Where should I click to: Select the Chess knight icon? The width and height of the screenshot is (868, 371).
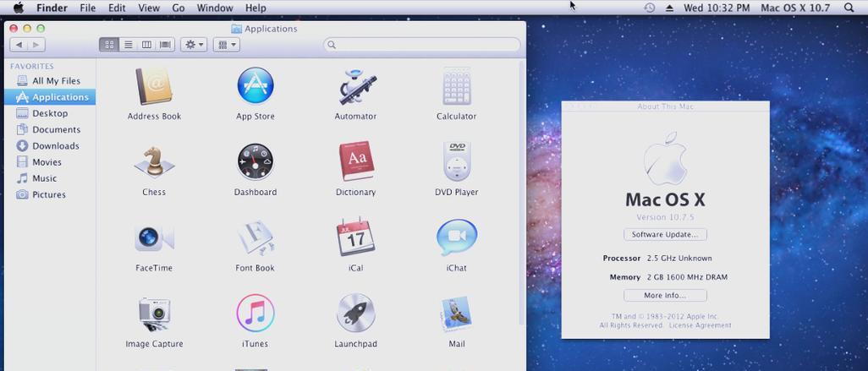(x=154, y=162)
